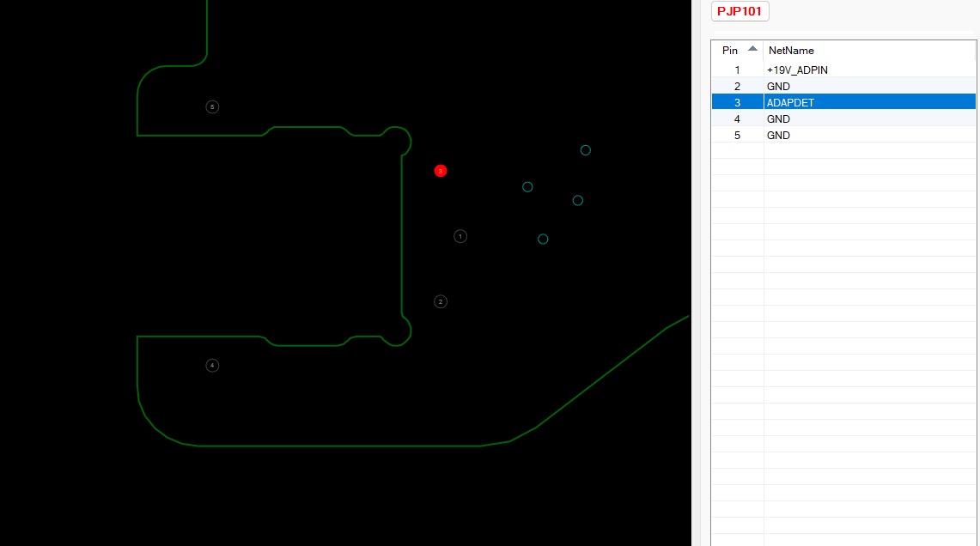Click pin 2 pad on board view
980x546 pixels.
pos(441,301)
